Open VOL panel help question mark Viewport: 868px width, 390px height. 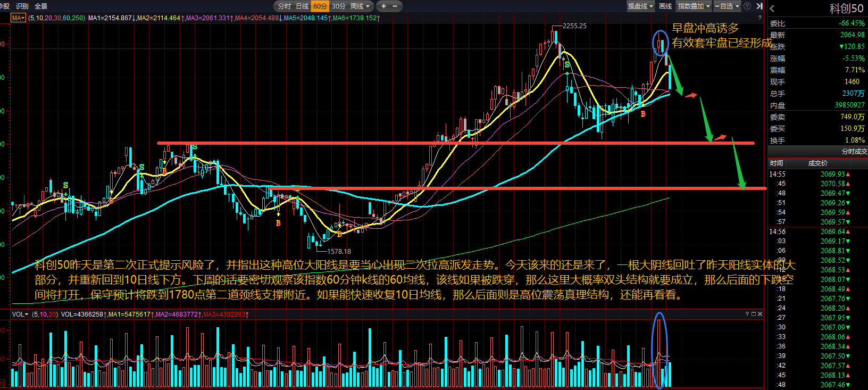pyautogui.click(x=747, y=314)
